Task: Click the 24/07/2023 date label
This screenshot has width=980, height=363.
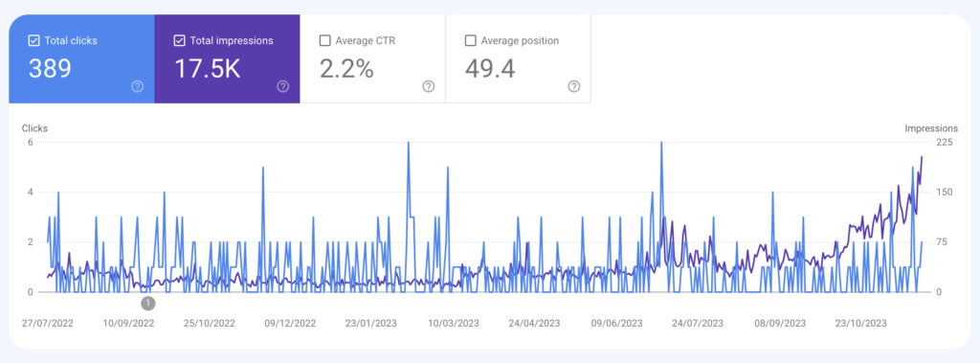Action: click(x=698, y=324)
